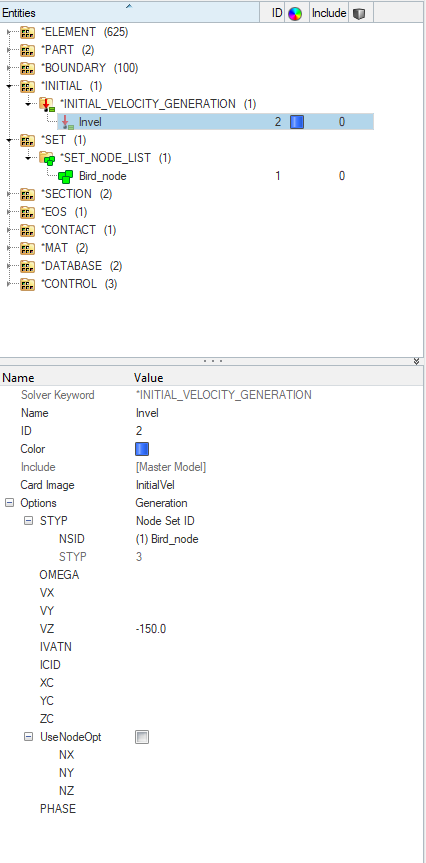Collapse the STYP property group
Image resolution: width=426 pixels, height=863 pixels.
pos(28,521)
